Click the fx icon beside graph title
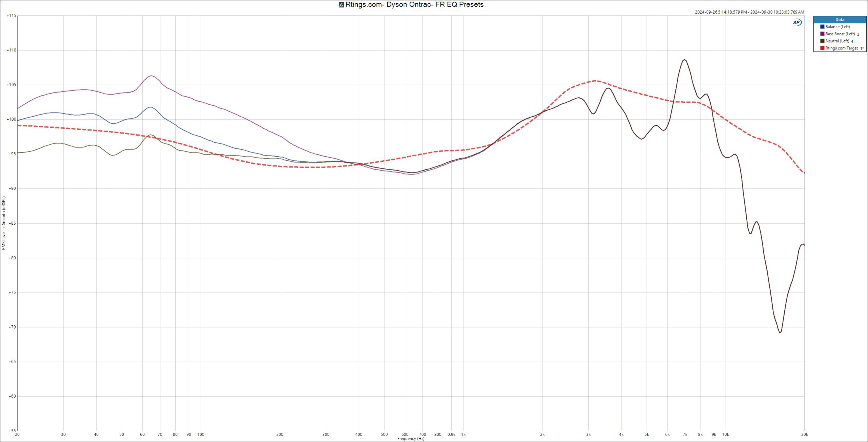 (341, 5)
